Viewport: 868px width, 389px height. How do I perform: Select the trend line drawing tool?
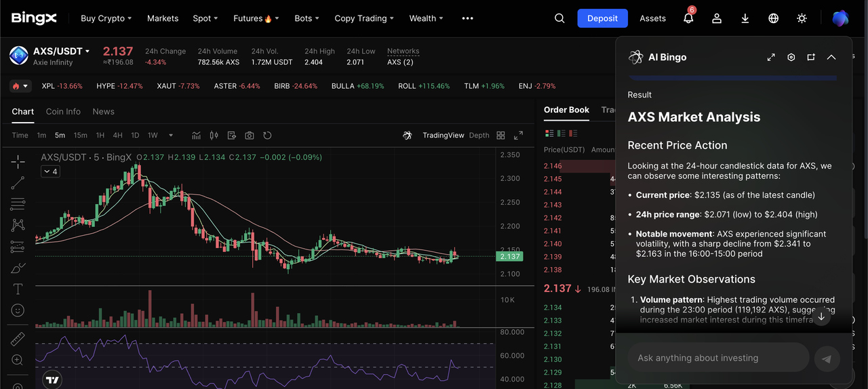click(18, 182)
